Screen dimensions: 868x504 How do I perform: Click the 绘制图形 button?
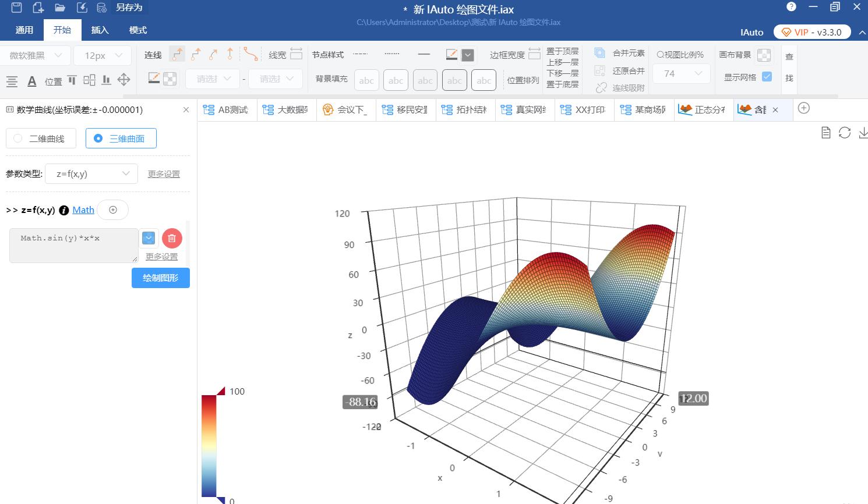click(160, 278)
